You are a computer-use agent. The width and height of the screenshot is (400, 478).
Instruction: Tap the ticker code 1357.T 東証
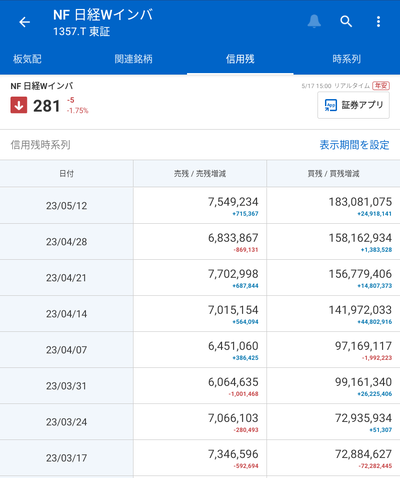pos(82,32)
